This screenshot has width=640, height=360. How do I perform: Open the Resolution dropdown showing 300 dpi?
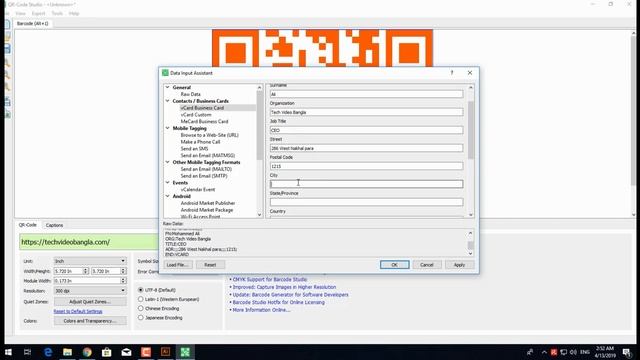coord(90,291)
